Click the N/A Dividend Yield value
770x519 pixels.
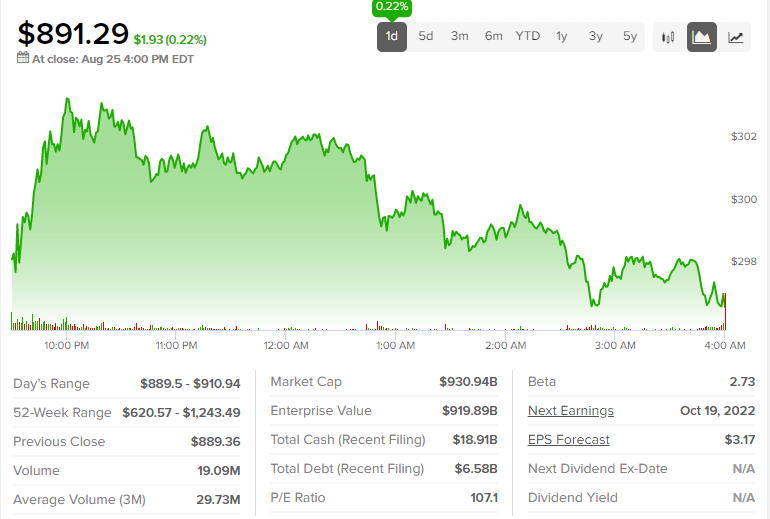744,497
